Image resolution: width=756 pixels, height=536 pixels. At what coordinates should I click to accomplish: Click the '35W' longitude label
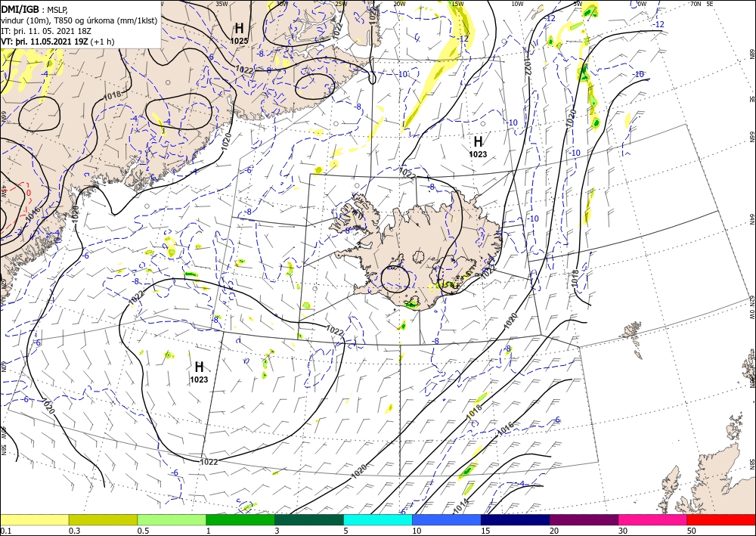222,4
